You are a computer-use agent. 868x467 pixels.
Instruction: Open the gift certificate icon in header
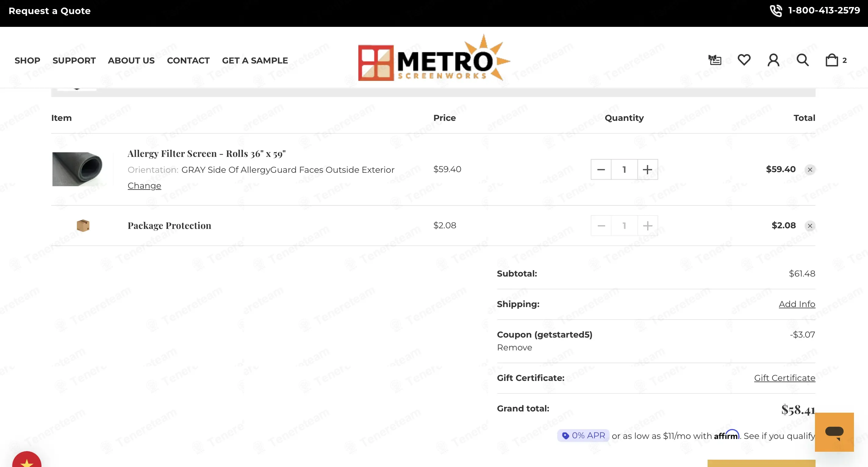point(715,60)
